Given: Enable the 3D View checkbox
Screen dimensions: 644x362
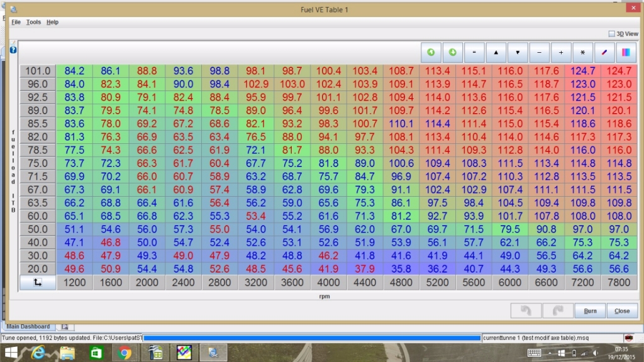Looking at the screenshot, I should tap(612, 34).
